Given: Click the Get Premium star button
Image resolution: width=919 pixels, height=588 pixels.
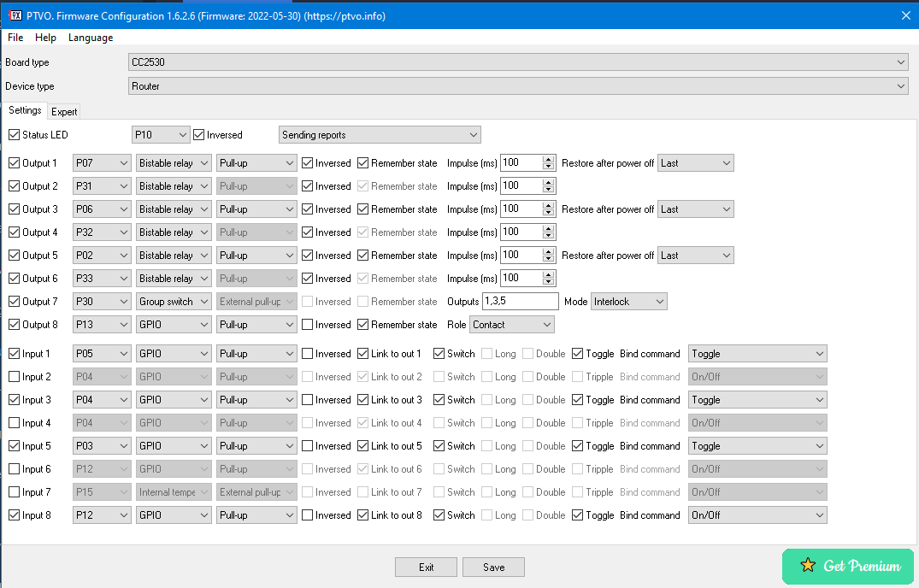Looking at the screenshot, I should [847, 566].
